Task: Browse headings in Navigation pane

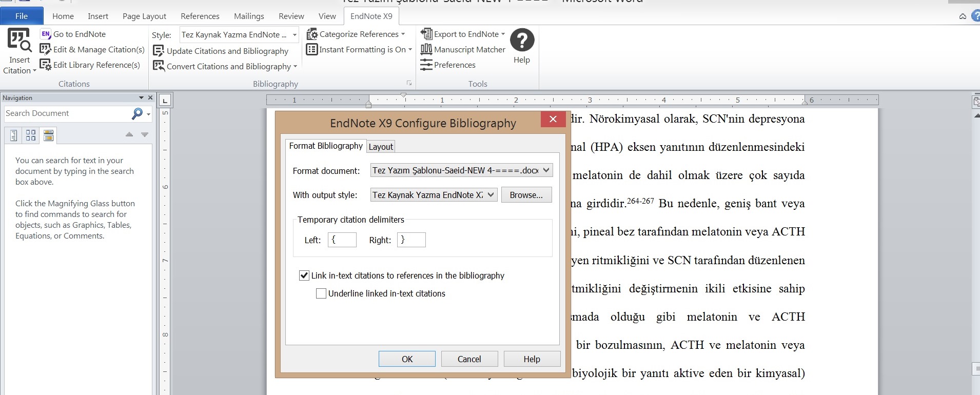Action: pos(14,135)
